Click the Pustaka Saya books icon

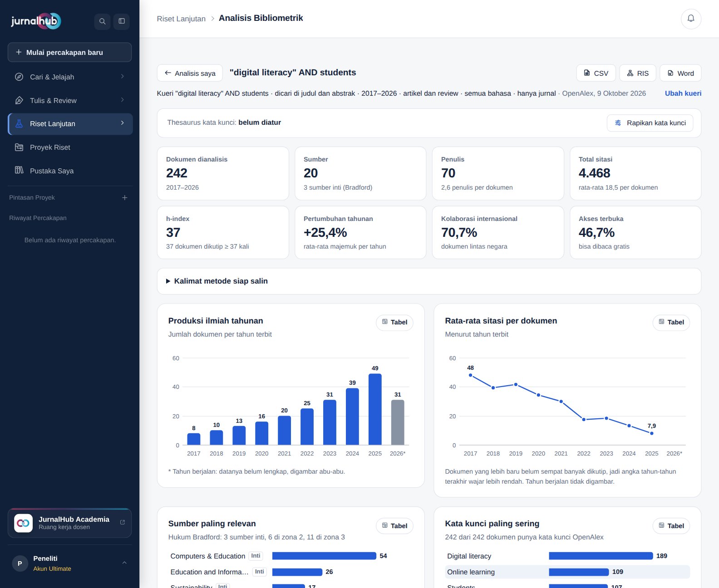(x=19, y=171)
